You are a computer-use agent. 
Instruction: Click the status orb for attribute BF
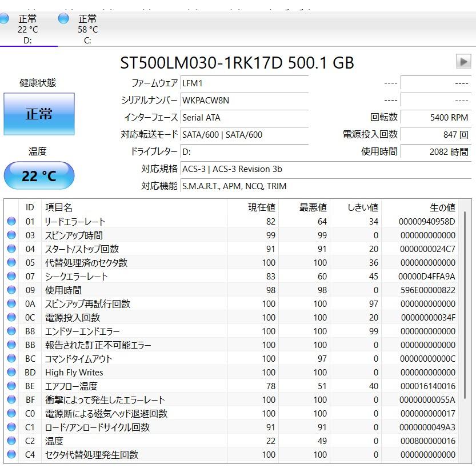11,399
